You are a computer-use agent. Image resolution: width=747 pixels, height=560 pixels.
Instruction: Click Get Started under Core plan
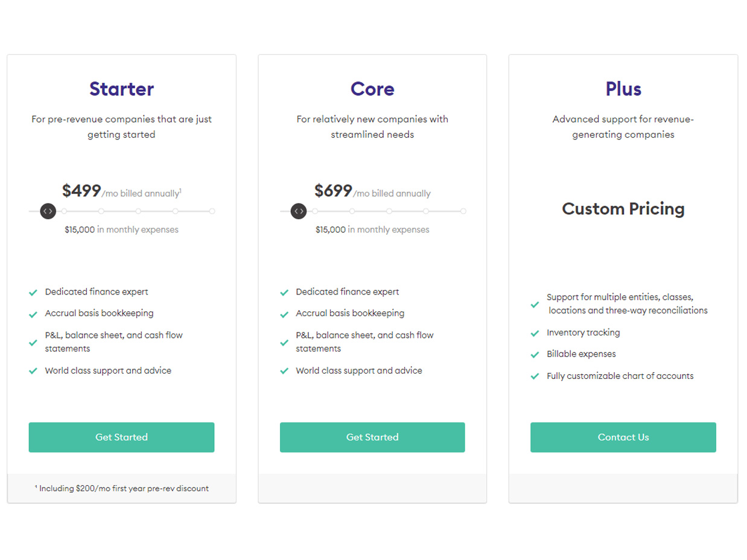click(372, 437)
